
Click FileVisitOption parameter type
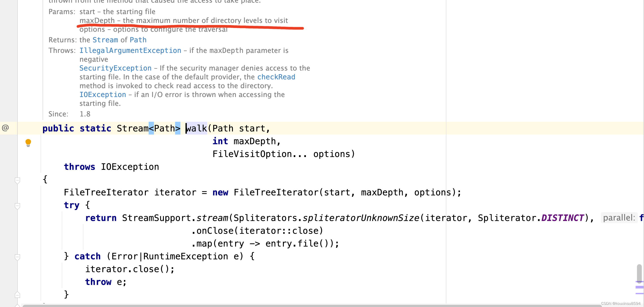pos(252,154)
